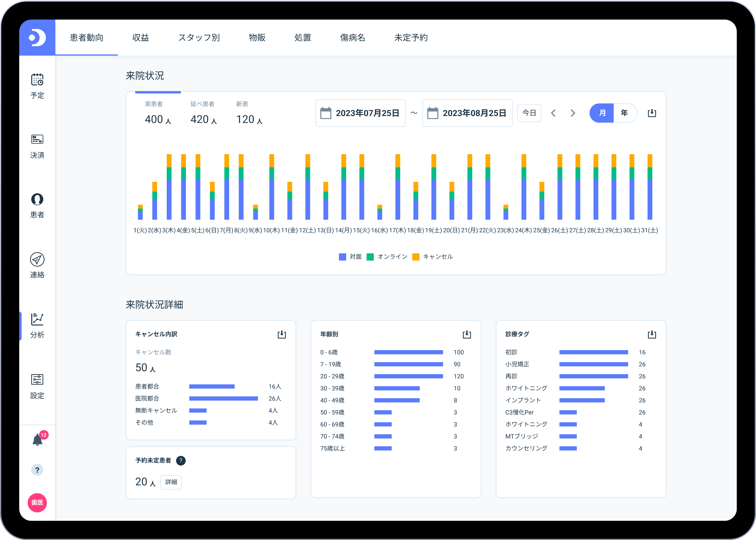The height and width of the screenshot is (540, 756).
Task: Open the 決済 payment sidebar icon
Action: tap(37, 140)
